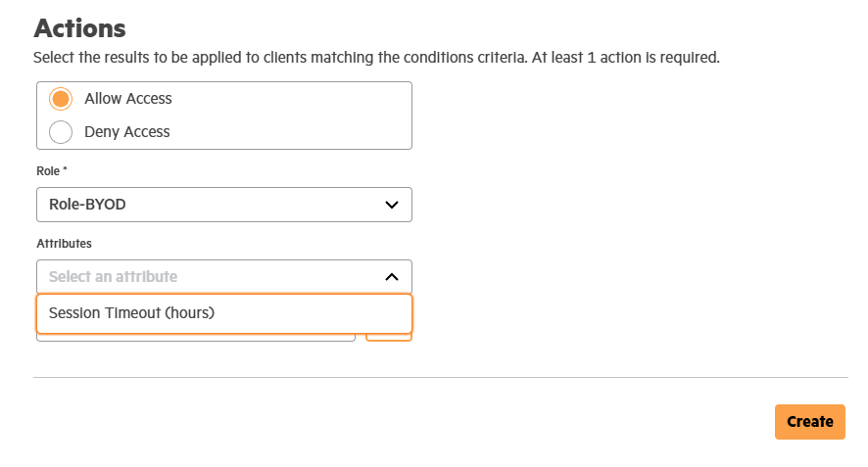Click the 'Deny Access' label text
This screenshot has height=467, width=868.
click(127, 132)
